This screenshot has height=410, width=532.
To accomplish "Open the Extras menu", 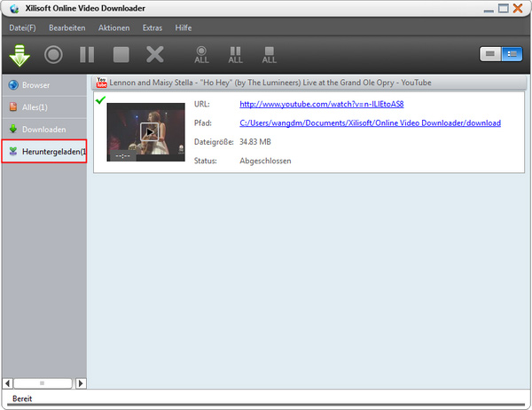I will point(153,28).
